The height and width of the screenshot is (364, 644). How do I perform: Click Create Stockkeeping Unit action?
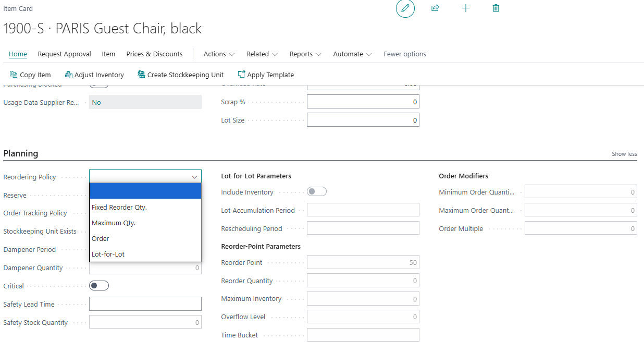180,75
